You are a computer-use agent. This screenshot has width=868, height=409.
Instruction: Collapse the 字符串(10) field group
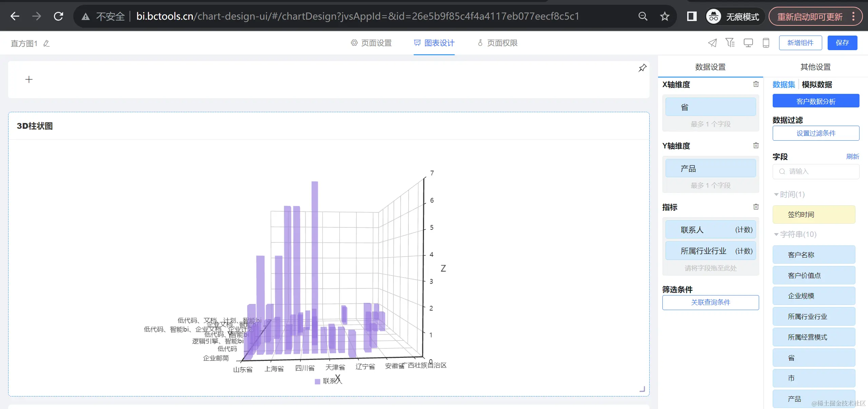click(x=776, y=234)
